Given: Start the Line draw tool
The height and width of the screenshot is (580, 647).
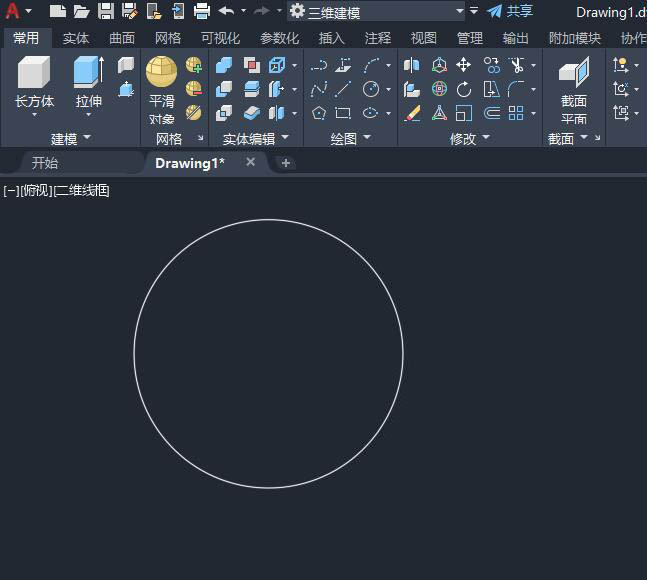Looking at the screenshot, I should point(343,89).
